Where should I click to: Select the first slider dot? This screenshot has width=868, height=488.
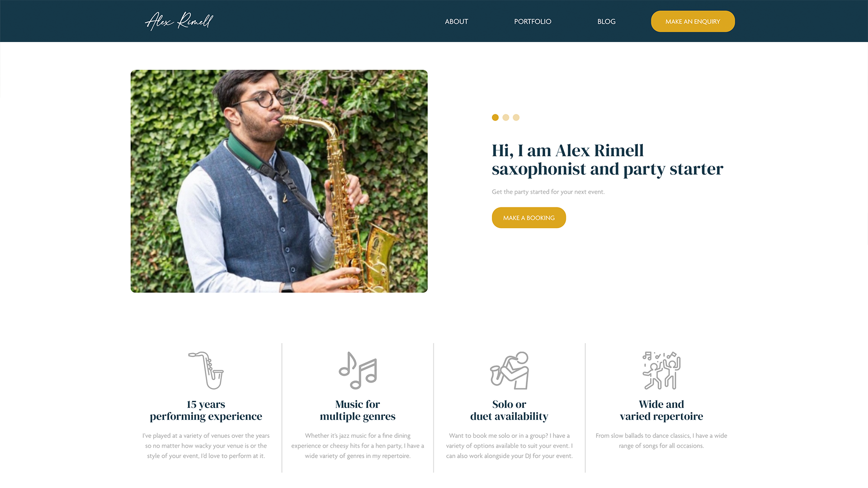pos(495,117)
